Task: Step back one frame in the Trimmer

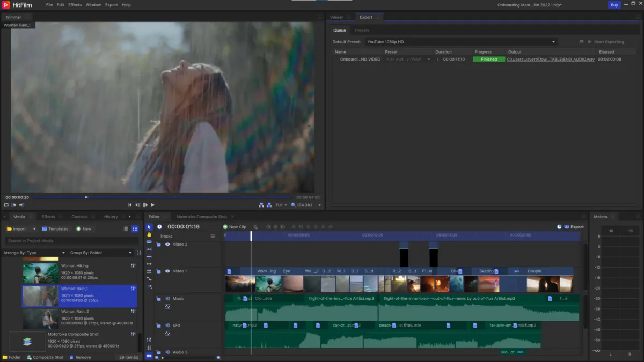Action: coord(137,205)
